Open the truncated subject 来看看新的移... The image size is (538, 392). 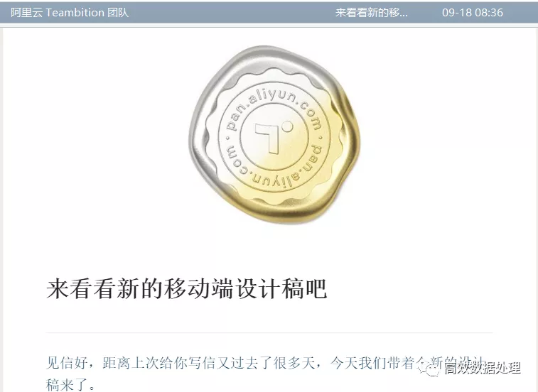click(x=371, y=12)
